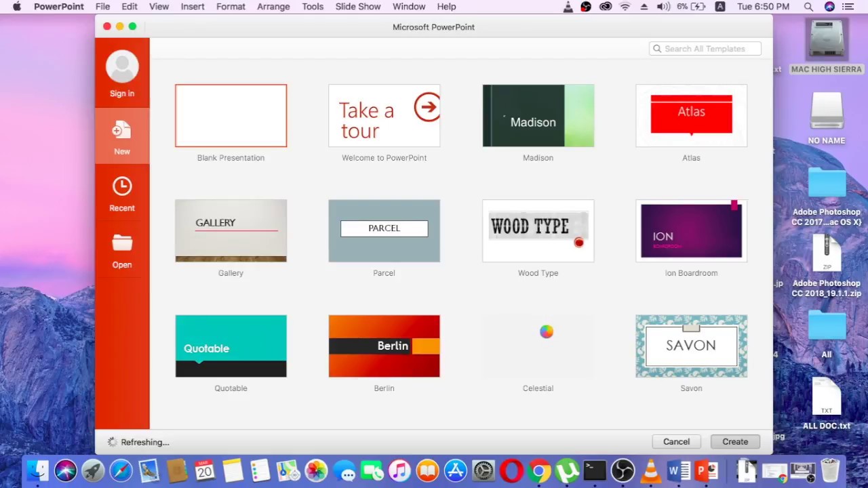This screenshot has width=868, height=488.
Task: Click the VLC cone icon in menu bar
Action: 568,7
